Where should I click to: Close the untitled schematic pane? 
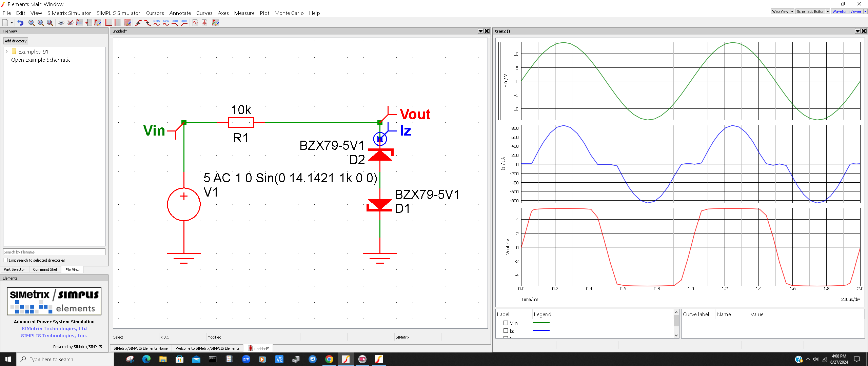coord(487,31)
